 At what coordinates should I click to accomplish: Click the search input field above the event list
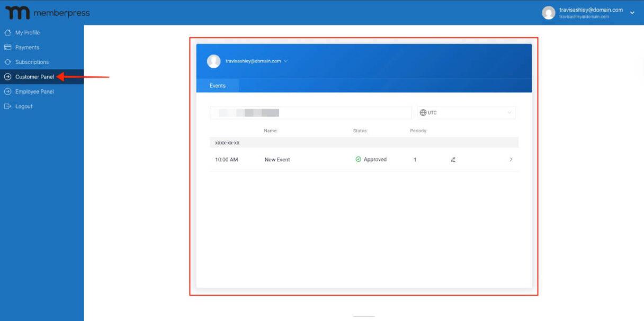click(311, 113)
